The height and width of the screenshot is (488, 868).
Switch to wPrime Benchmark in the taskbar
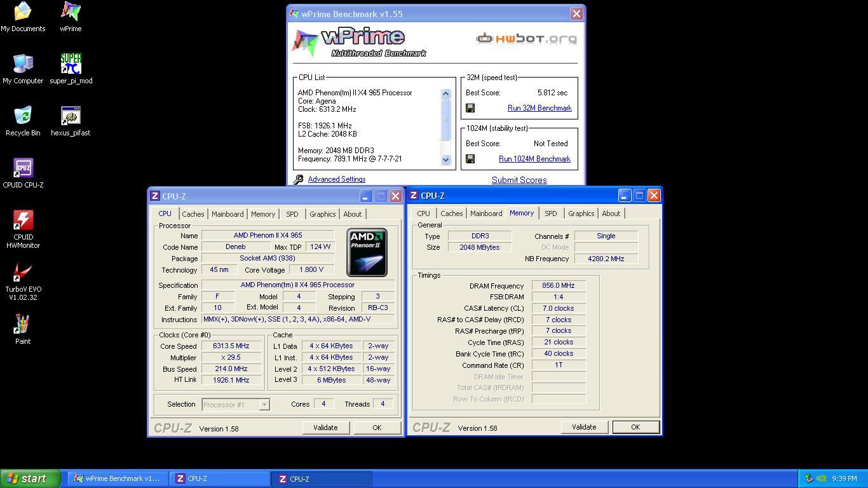click(x=118, y=478)
